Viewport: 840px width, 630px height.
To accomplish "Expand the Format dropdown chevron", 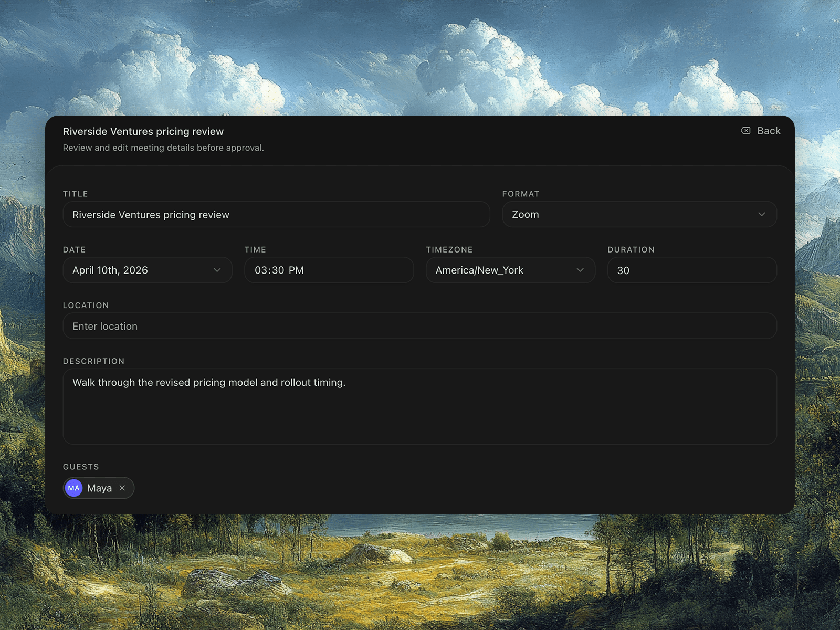I will (761, 214).
